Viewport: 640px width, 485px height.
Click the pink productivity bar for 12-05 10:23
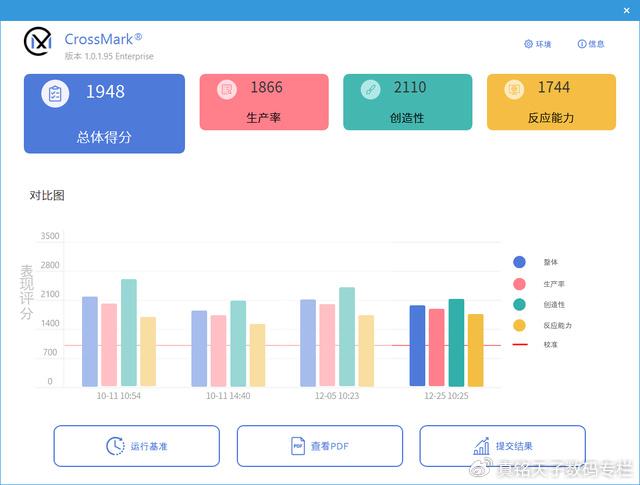coord(327,345)
